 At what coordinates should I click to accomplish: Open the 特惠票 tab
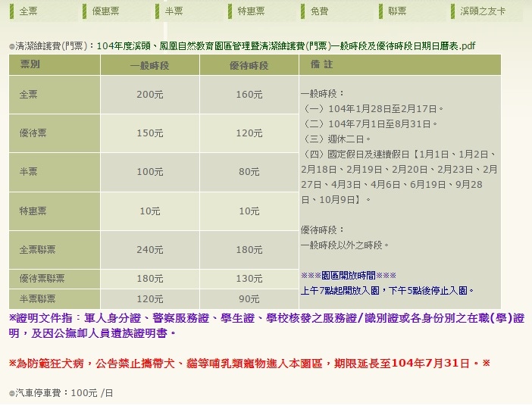tap(251, 11)
